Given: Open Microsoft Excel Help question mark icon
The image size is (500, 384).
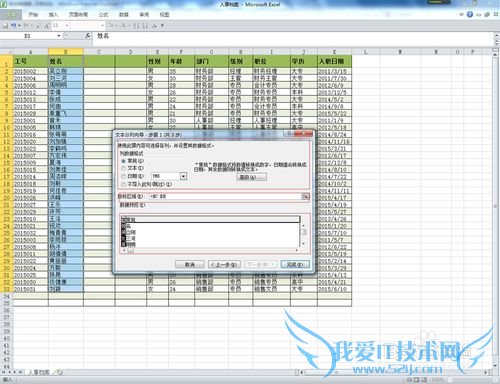Looking at the screenshot, I should tap(470, 14).
